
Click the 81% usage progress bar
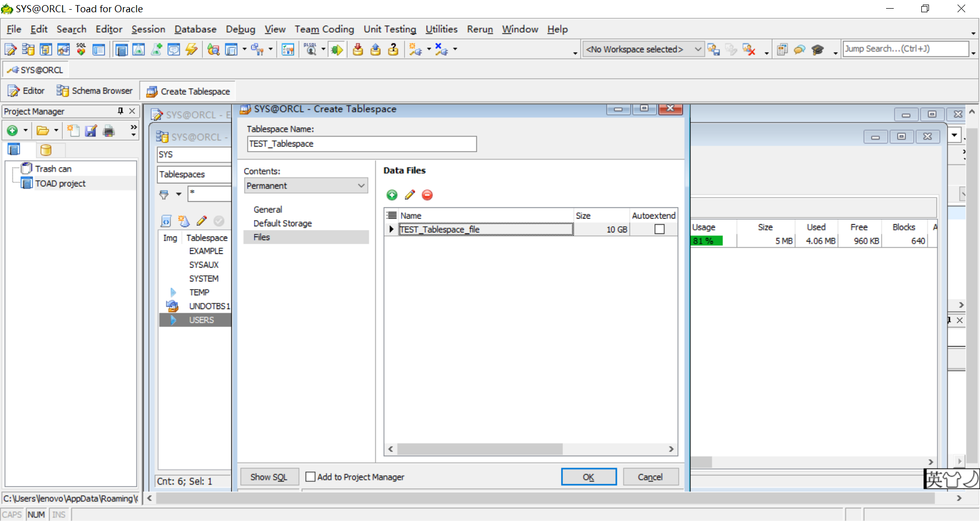click(706, 240)
